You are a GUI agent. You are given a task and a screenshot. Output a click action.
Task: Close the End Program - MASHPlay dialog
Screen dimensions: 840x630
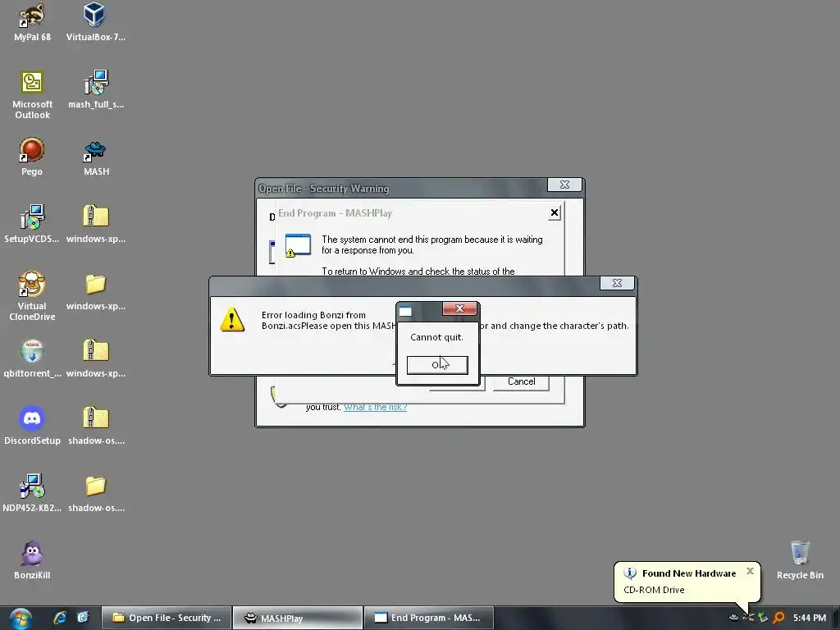[555, 212]
